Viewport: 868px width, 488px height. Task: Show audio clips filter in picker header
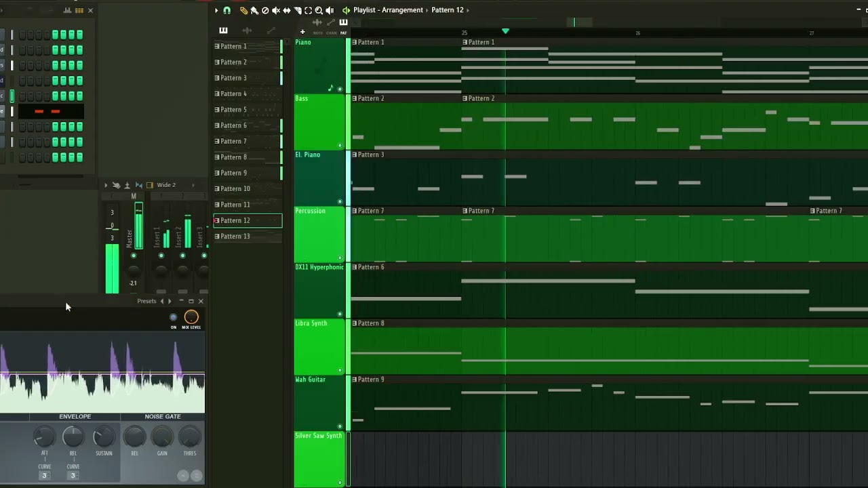pos(247,30)
